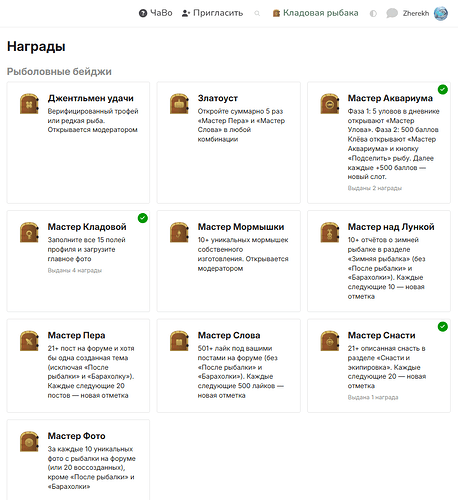
Task: Select the Мастер Мормышки badge icon
Action: [x=179, y=232]
